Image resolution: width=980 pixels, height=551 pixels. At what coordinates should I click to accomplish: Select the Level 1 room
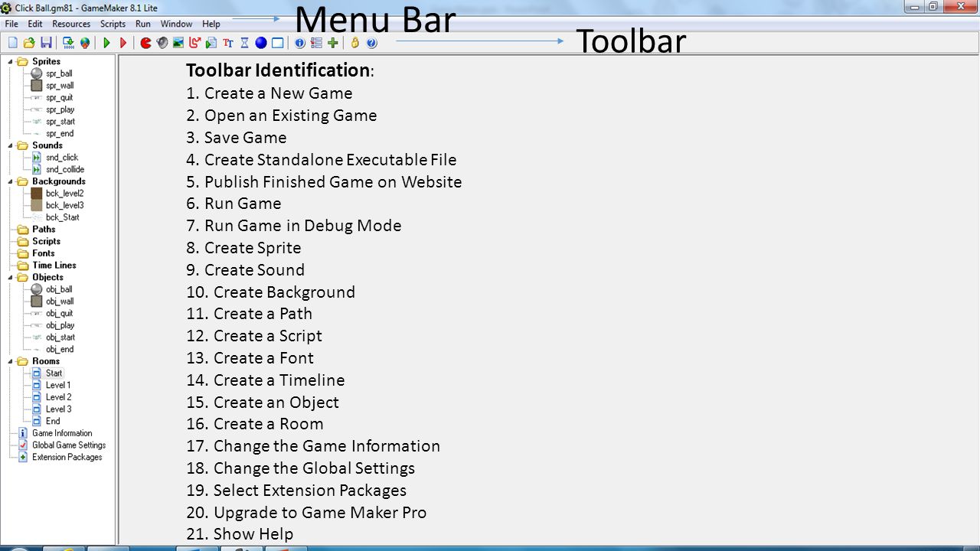click(x=58, y=386)
